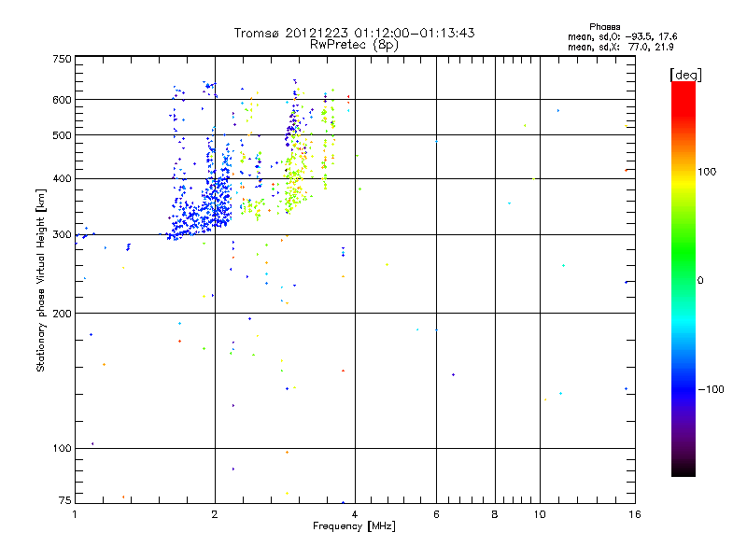Click the '[deg]' colorbar unit label
The width and height of the screenshot is (747, 560).
pos(685,75)
